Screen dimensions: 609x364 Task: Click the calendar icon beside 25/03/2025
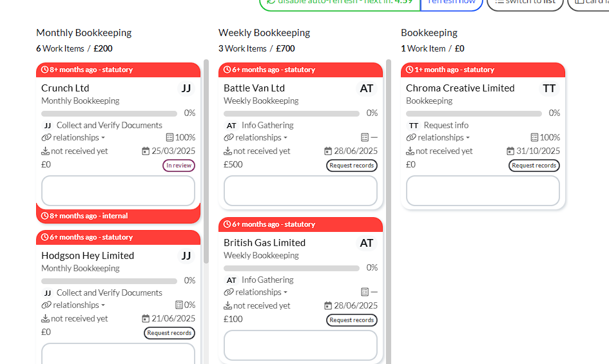[146, 151]
